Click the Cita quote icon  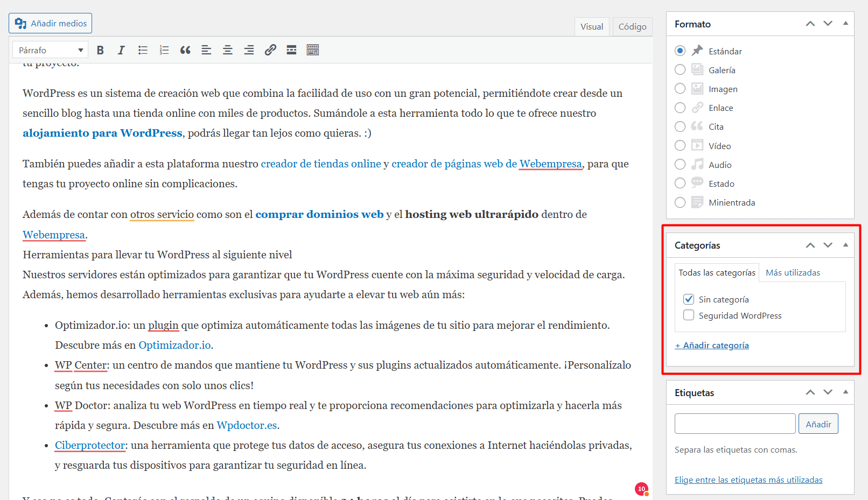697,126
